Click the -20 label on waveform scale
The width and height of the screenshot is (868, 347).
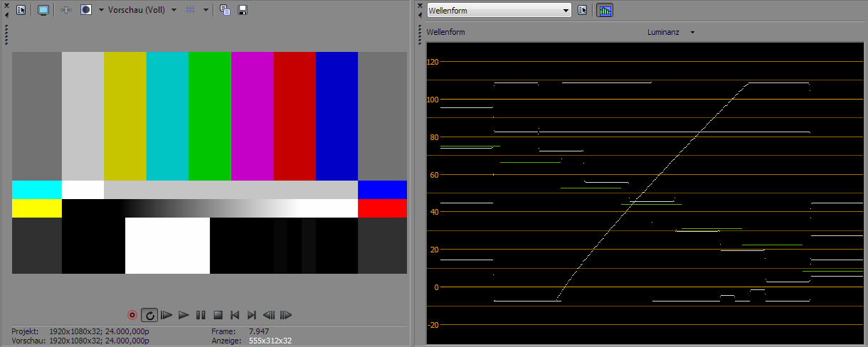(432, 324)
